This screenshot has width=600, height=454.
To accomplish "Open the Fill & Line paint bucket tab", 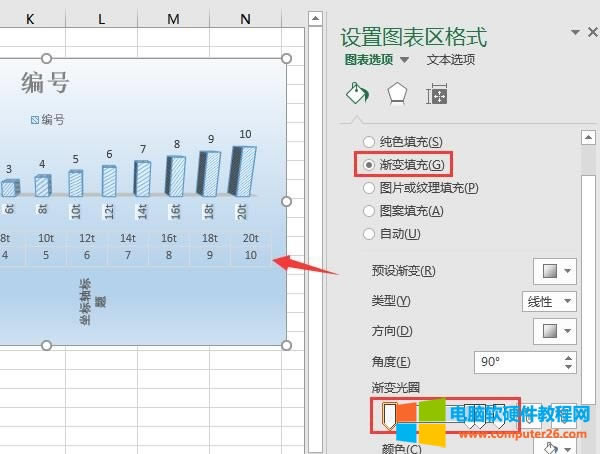I will [x=357, y=94].
